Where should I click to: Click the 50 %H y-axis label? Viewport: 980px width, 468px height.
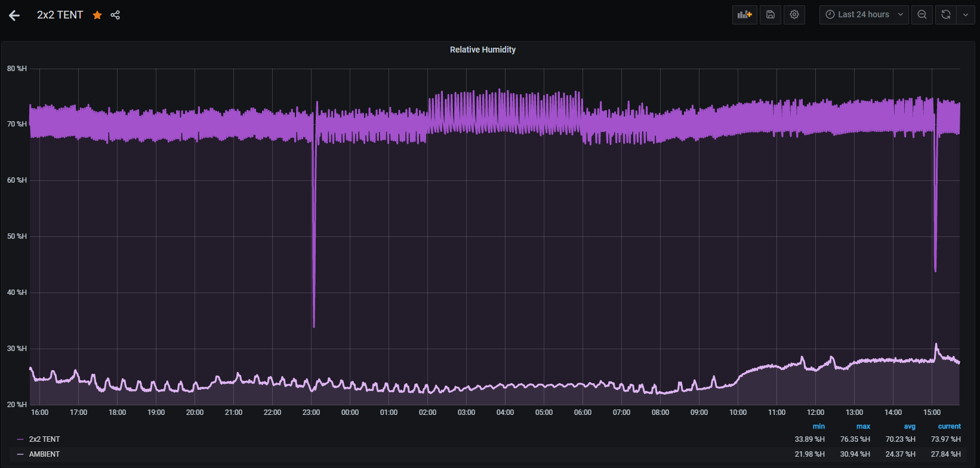point(17,236)
